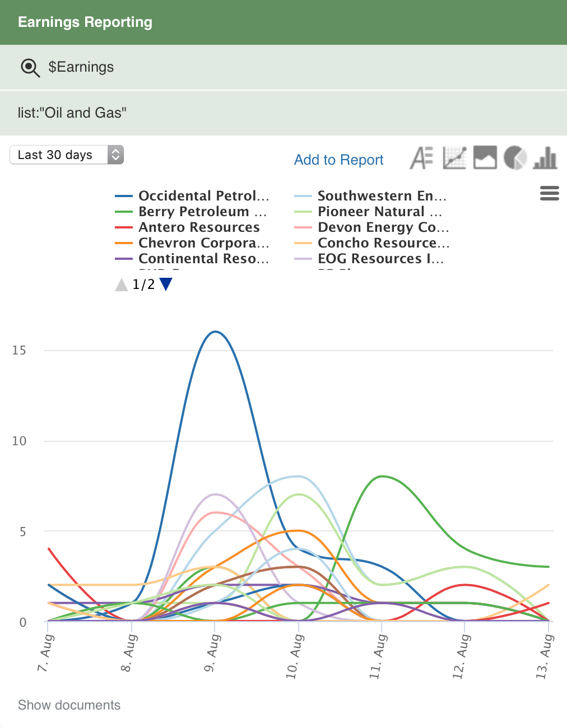Screen dimensions: 567x728
Task: Go to previous legend page arrow
Action: (122, 284)
